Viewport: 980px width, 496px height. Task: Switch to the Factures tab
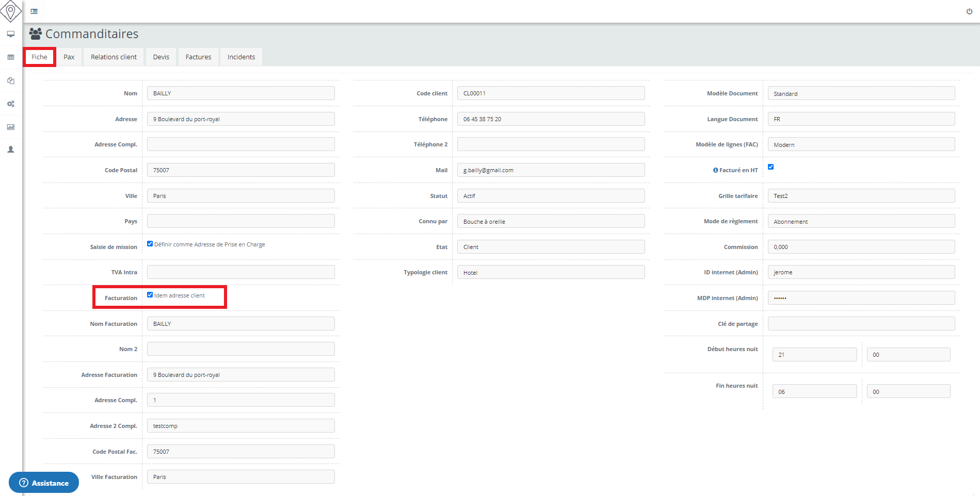(198, 57)
